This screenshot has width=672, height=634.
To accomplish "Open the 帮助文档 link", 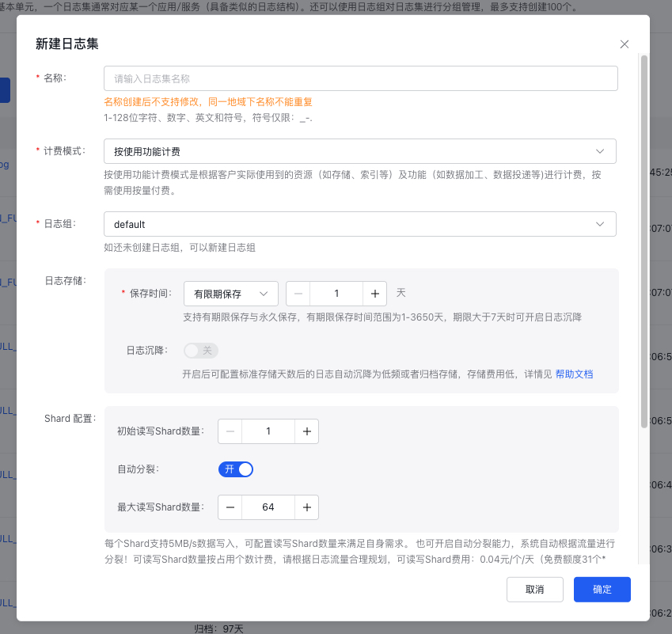I will coord(575,374).
